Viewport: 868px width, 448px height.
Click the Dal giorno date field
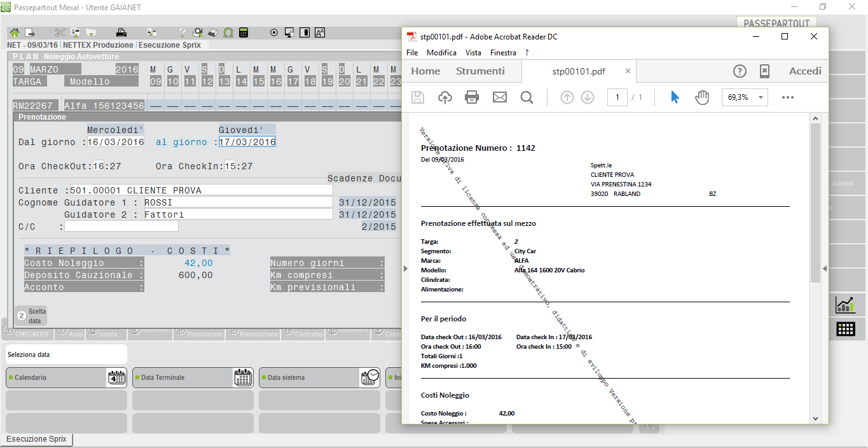click(116, 142)
